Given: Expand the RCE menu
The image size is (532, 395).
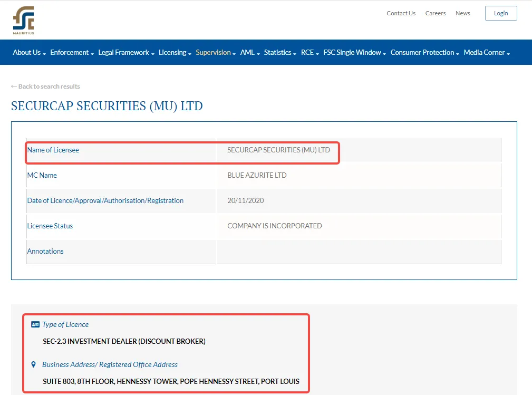Looking at the screenshot, I should pyautogui.click(x=310, y=53).
